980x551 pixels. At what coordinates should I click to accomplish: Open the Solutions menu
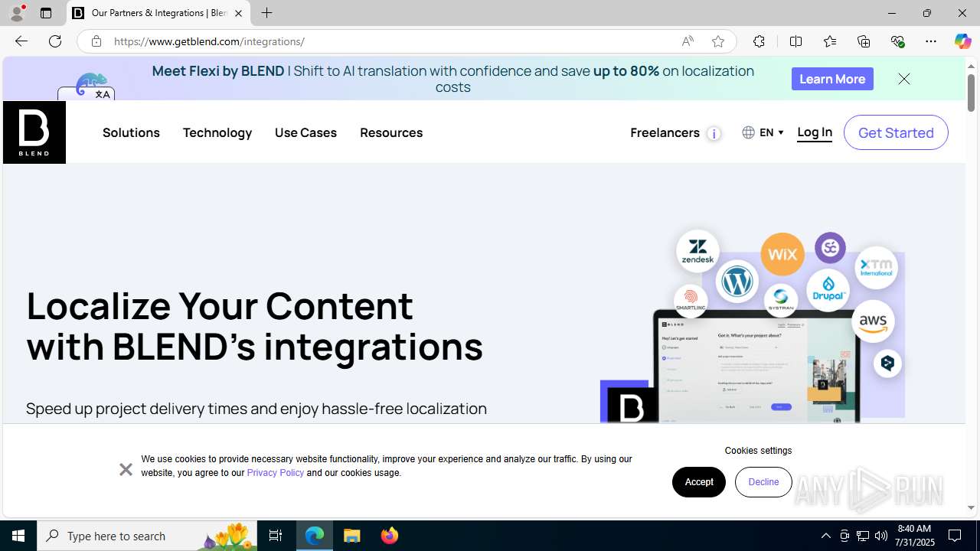point(131,132)
